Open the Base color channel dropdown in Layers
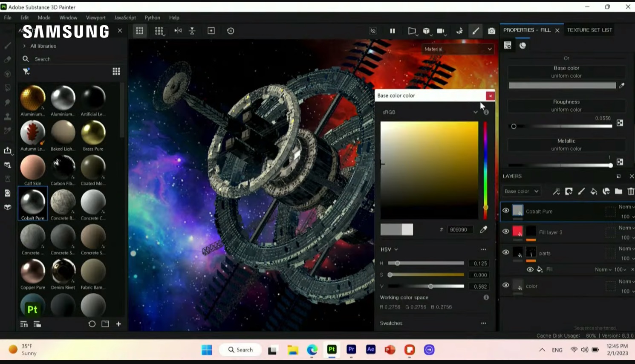This screenshot has width=635, height=364. [521, 191]
